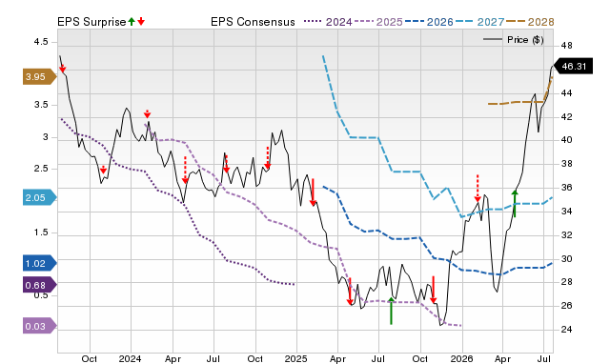The width and height of the screenshot is (610, 364).
Task: Toggle the 2024 consensus legend entry
Action: pos(328,22)
